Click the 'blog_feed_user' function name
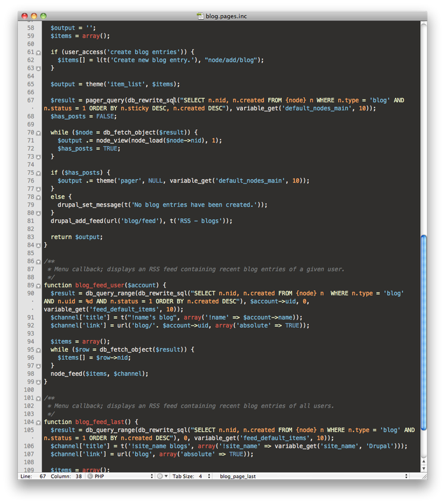Viewport: 445px width, 504px height. [x=100, y=285]
